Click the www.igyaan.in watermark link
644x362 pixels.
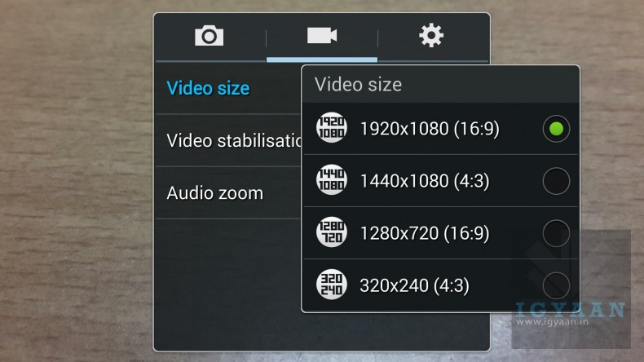552,322
